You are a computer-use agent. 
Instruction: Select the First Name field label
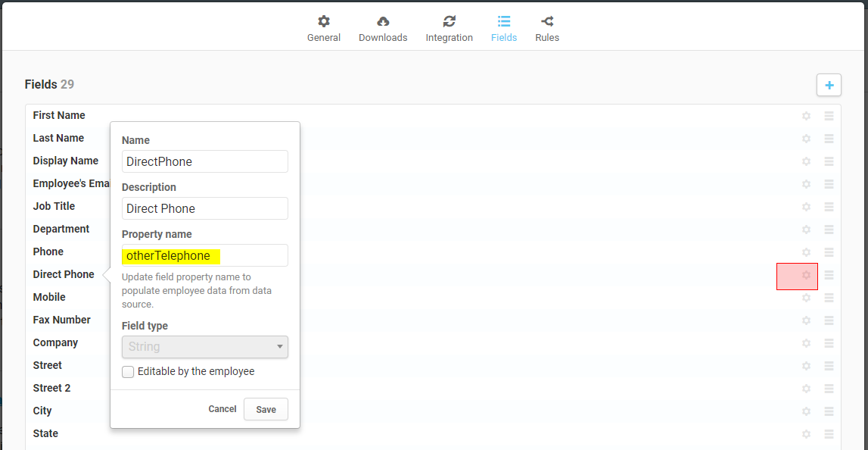59,115
